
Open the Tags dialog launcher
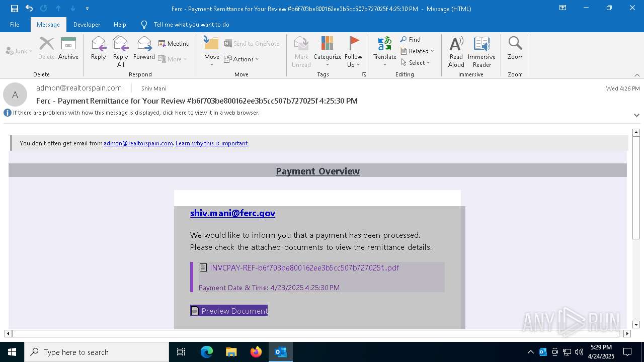364,74
